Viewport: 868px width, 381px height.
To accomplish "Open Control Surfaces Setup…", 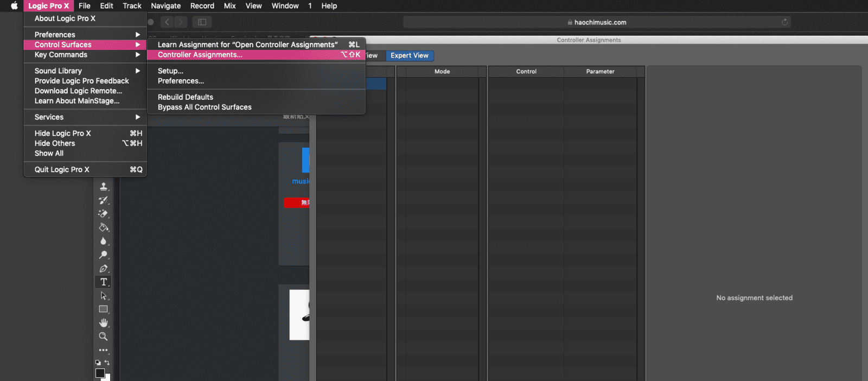I will [x=257, y=71].
